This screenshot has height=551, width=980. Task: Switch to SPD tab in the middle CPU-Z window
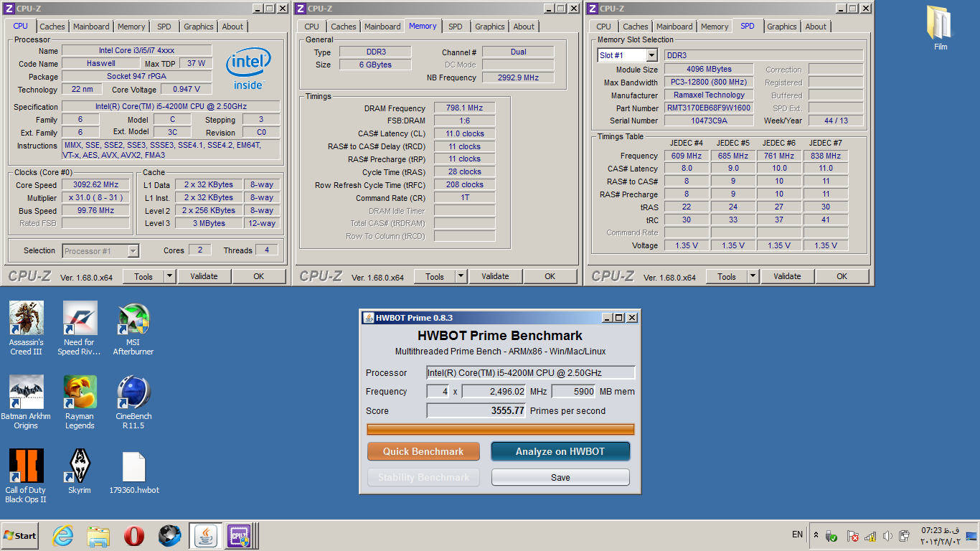tap(456, 27)
